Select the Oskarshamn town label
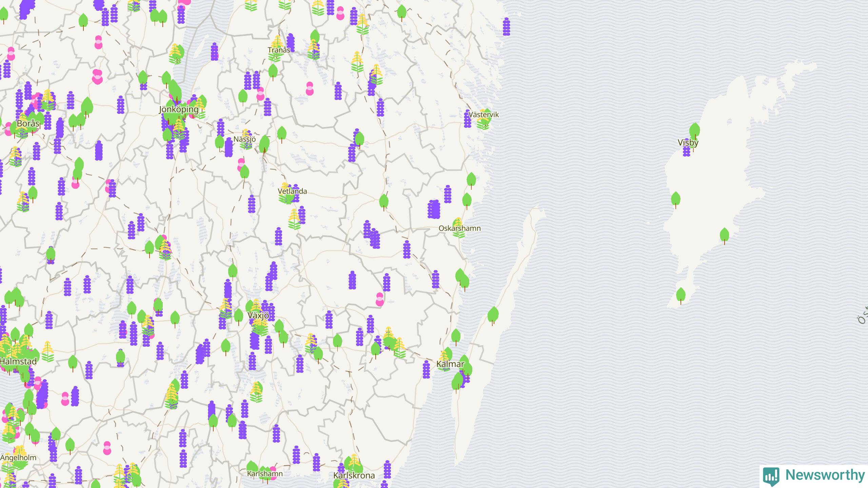Screen dimensions: 868x488 (x=460, y=228)
